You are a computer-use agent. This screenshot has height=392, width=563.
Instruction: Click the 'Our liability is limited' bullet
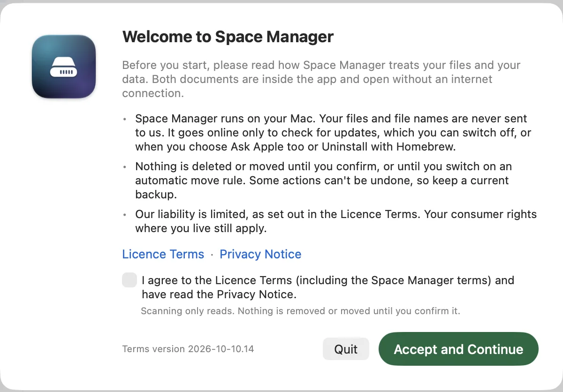pos(336,221)
